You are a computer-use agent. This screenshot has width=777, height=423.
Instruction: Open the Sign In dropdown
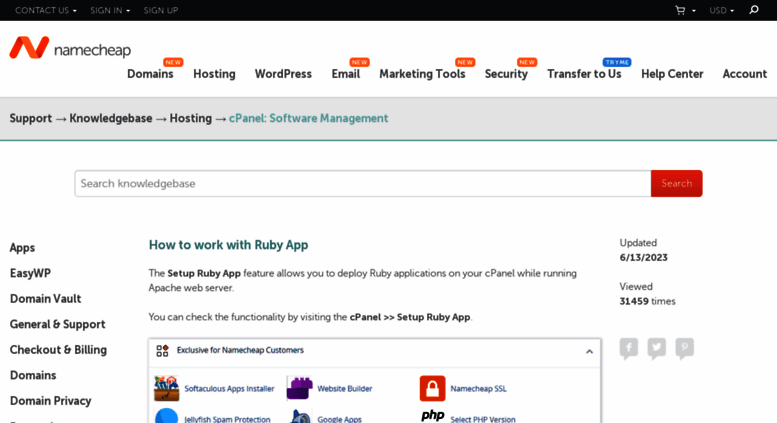[110, 10]
